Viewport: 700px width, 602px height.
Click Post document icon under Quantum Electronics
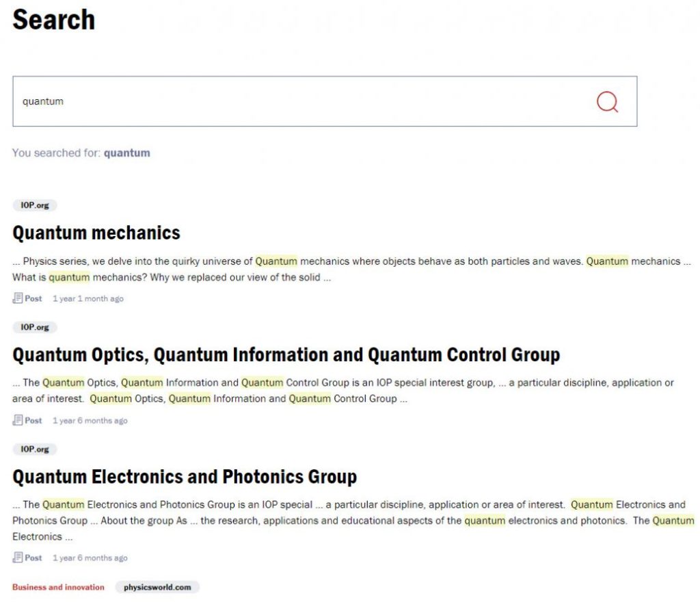pyautogui.click(x=17, y=558)
